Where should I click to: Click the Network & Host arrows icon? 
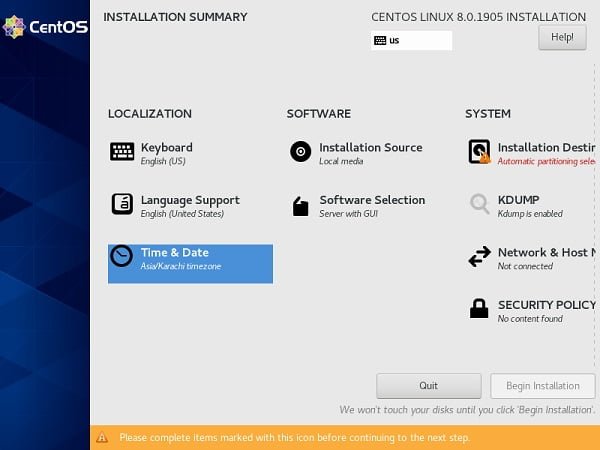pos(479,256)
